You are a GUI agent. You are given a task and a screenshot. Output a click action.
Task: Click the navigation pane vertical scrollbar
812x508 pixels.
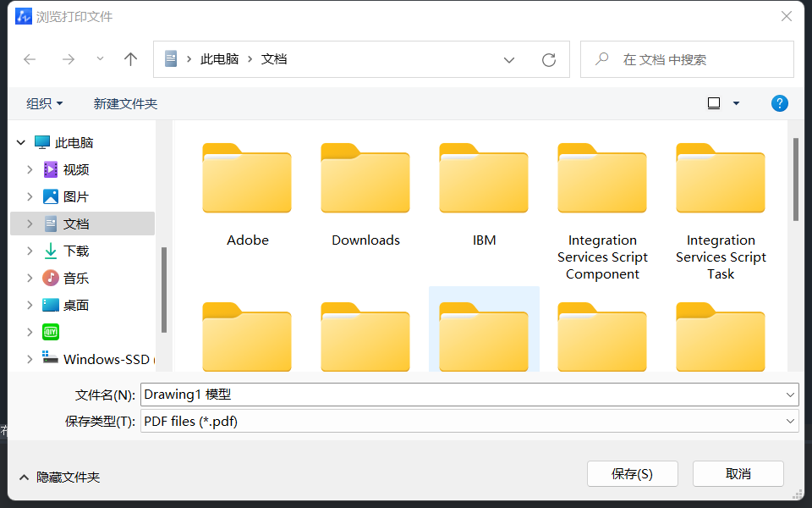(x=163, y=290)
